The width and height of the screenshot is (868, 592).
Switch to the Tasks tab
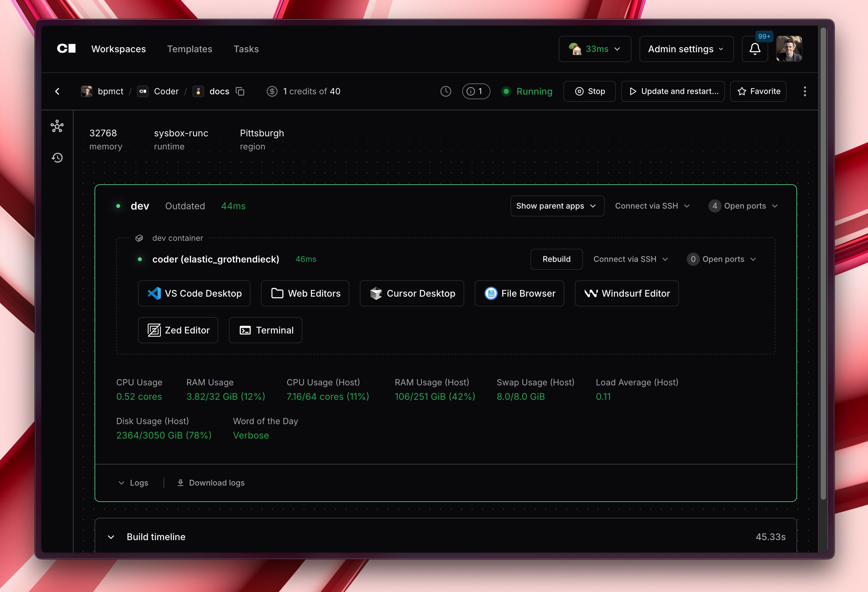pyautogui.click(x=246, y=49)
